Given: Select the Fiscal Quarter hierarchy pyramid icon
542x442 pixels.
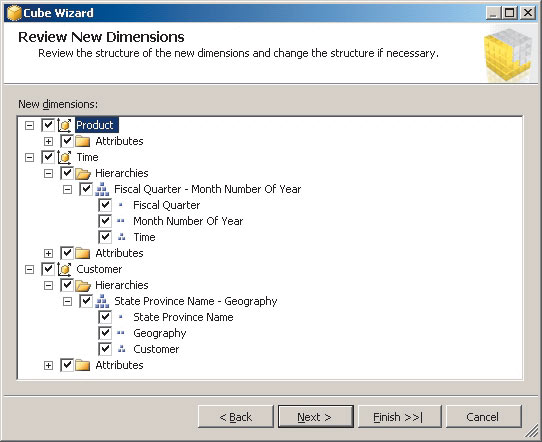Looking at the screenshot, I should 102,189.
